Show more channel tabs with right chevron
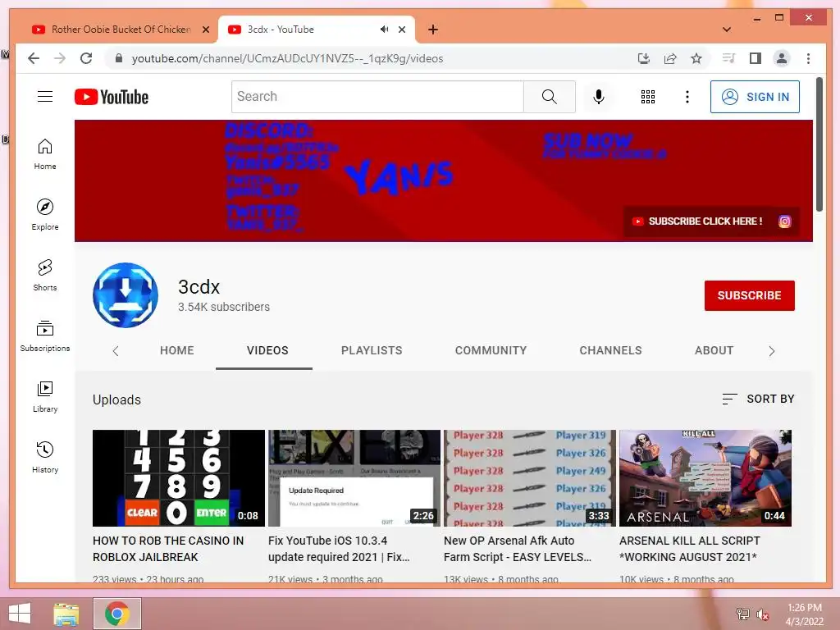Screen dimensions: 840x630 [771, 351]
